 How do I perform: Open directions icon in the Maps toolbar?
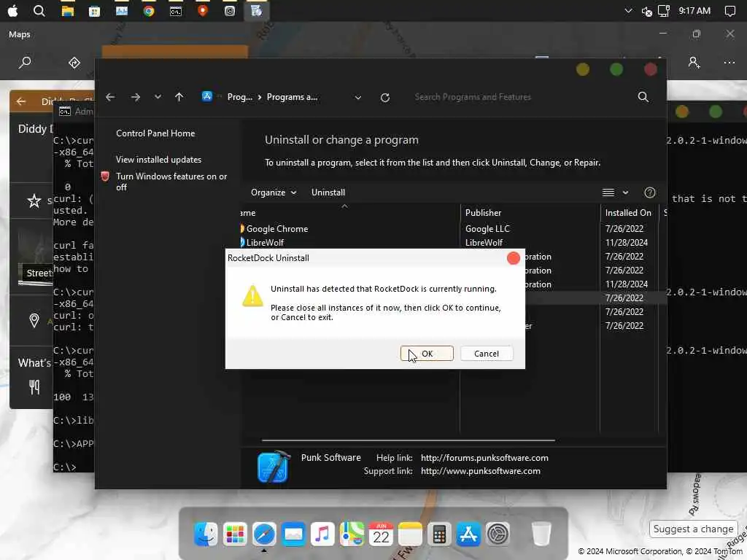[x=74, y=63]
